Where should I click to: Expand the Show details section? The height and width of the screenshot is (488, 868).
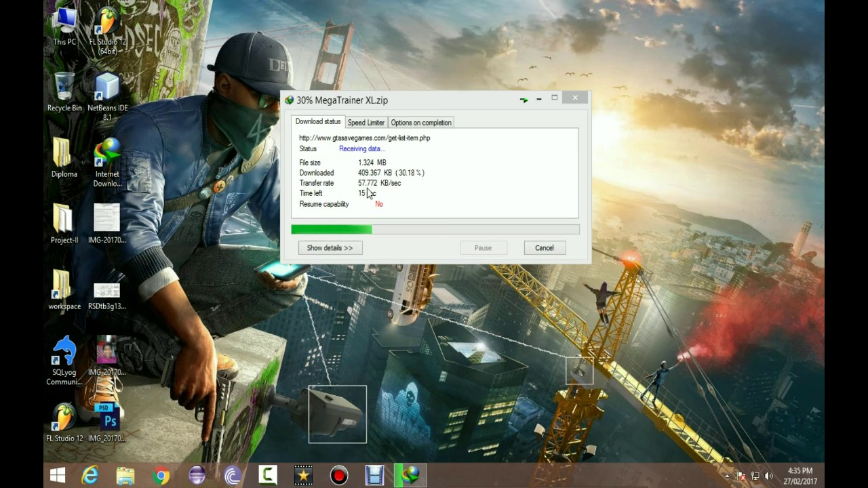(330, 248)
